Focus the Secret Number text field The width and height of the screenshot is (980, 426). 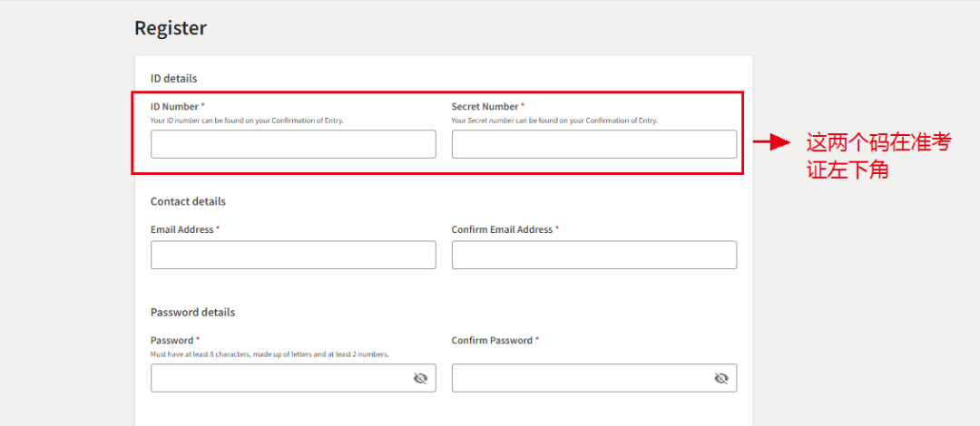pos(593,144)
